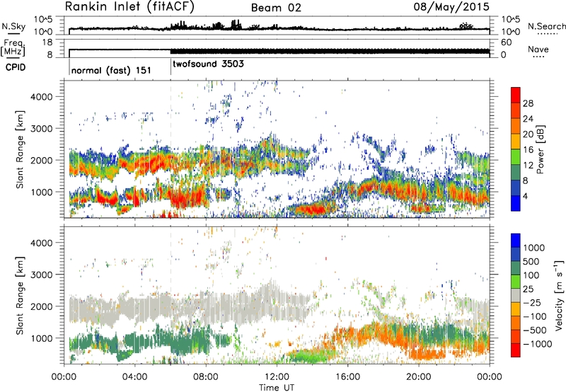Click the '04:00' time axis label

click(x=134, y=377)
